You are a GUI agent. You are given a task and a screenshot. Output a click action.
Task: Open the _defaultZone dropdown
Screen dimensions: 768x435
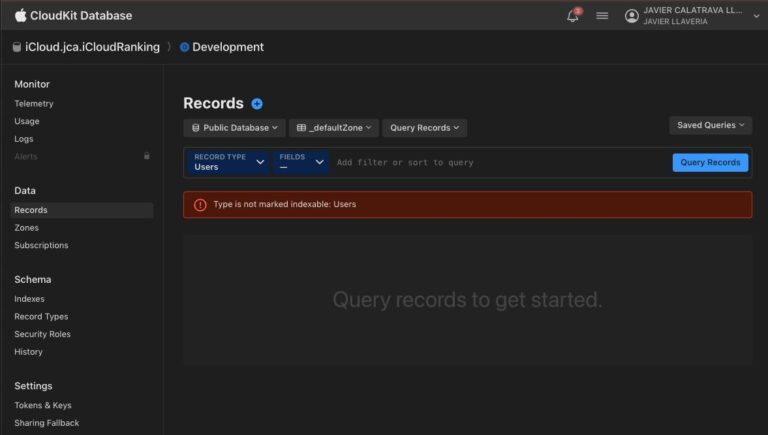click(x=334, y=128)
